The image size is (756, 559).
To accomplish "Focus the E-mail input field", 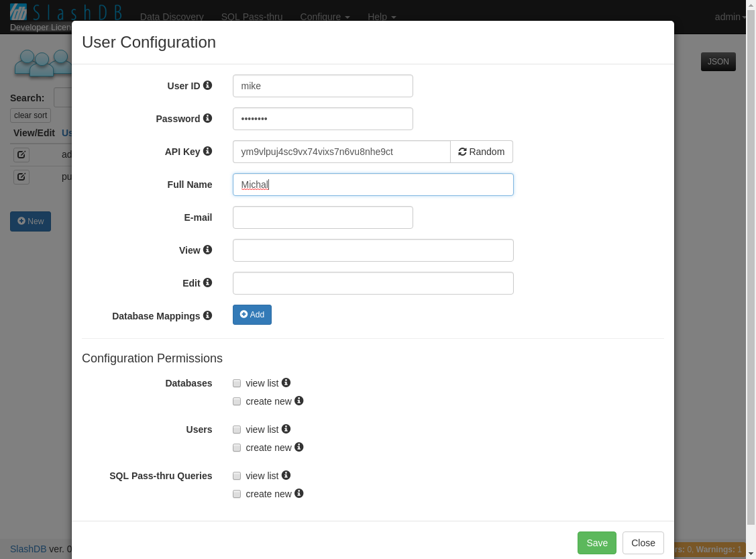I will [x=323, y=217].
